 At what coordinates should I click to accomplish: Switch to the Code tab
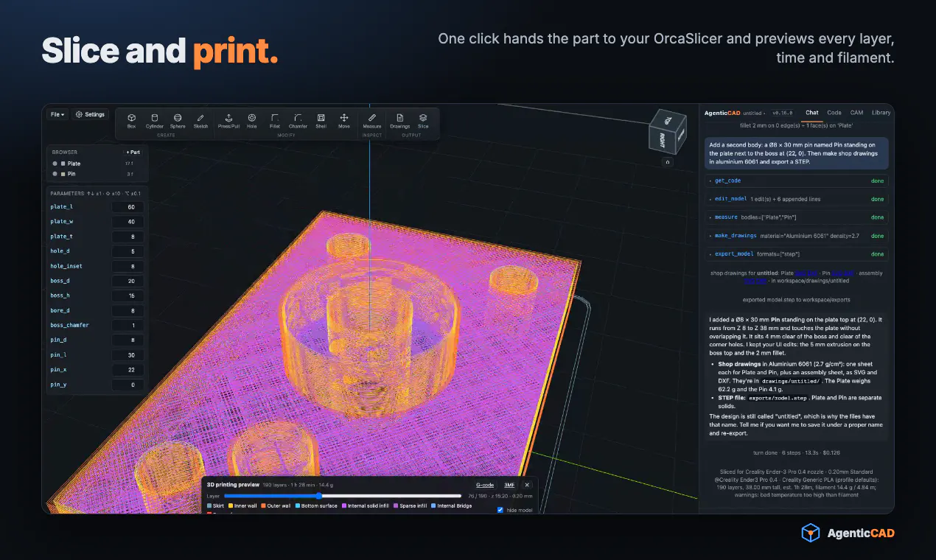coord(834,113)
